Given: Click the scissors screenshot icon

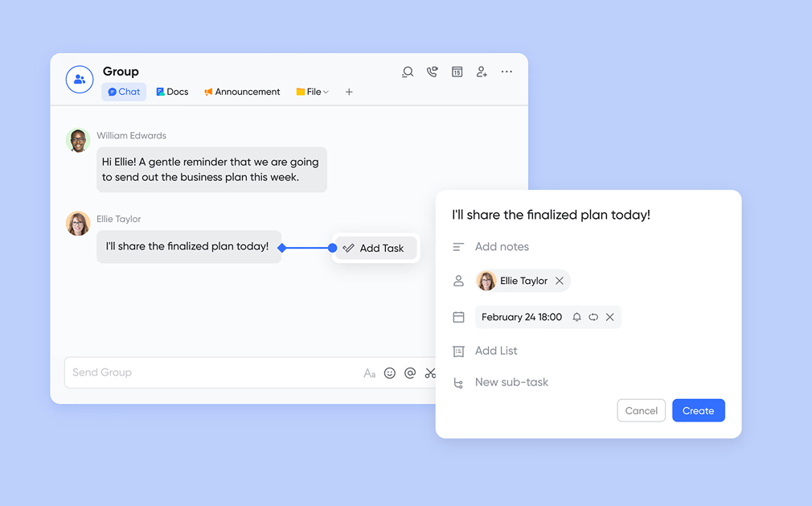Looking at the screenshot, I should click(x=430, y=373).
